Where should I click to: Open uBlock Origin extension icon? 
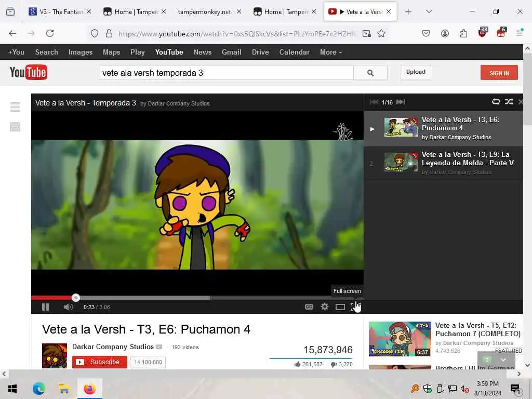tap(483, 33)
